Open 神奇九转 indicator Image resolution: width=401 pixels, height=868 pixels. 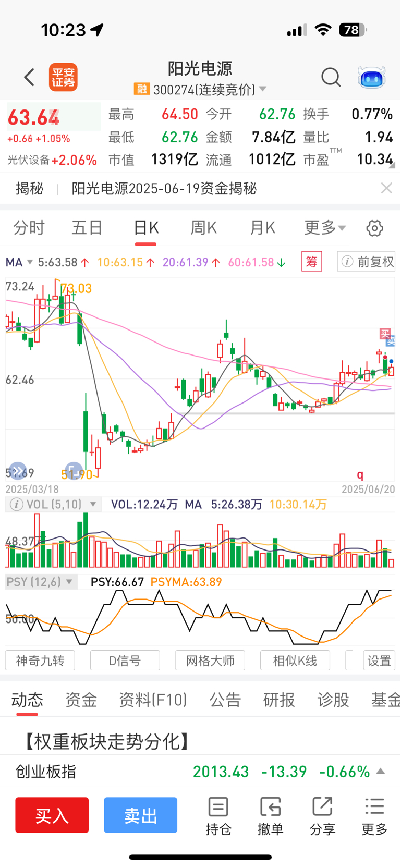coord(40,661)
